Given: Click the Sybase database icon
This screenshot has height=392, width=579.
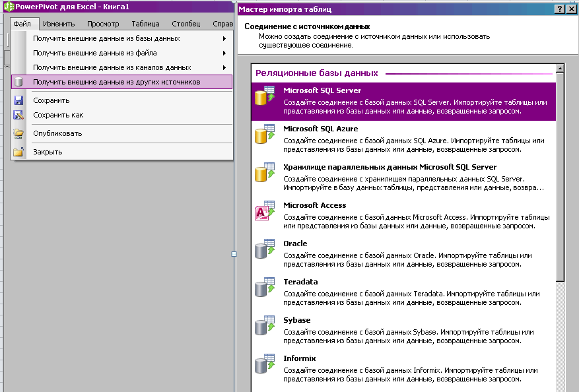Looking at the screenshot, I should pyautogui.click(x=265, y=325).
